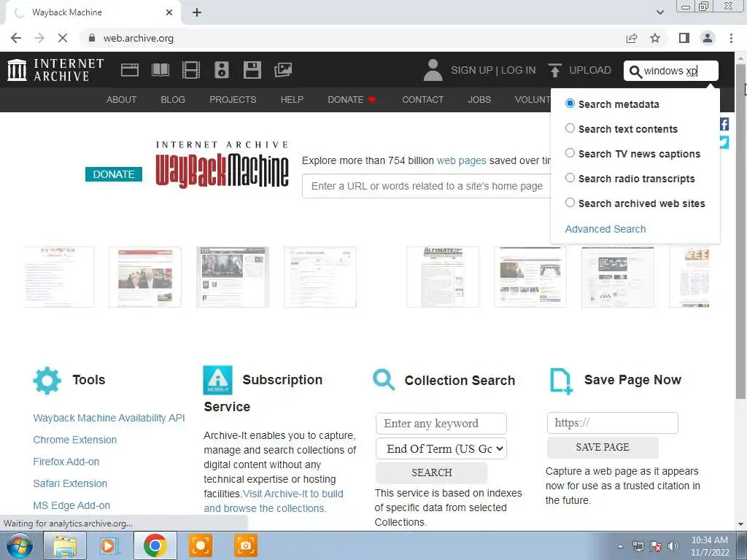Click the Twitter share icon
Viewport: 747px width, 560px height.
coord(724,142)
